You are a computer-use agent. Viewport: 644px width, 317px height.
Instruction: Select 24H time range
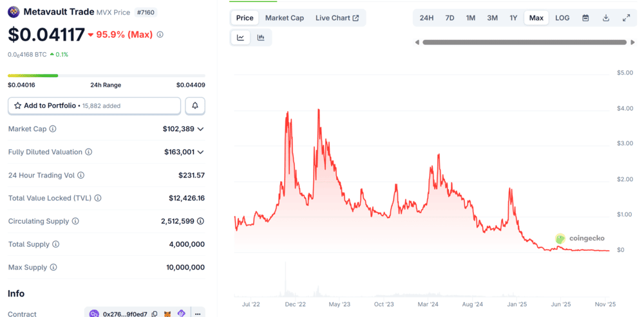coord(427,18)
